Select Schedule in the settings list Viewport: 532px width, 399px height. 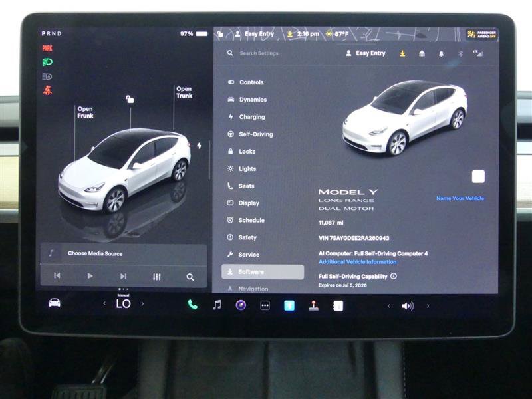(x=245, y=221)
